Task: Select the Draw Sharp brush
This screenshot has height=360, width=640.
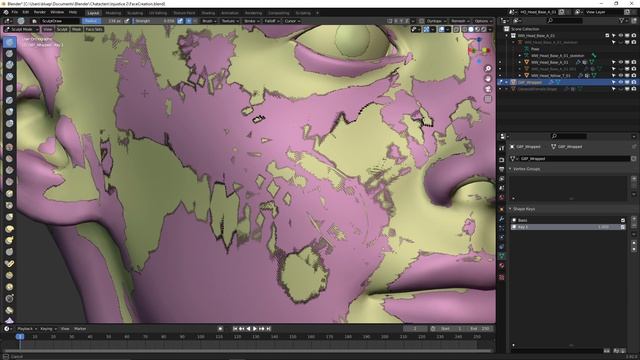Action: [x=10, y=53]
